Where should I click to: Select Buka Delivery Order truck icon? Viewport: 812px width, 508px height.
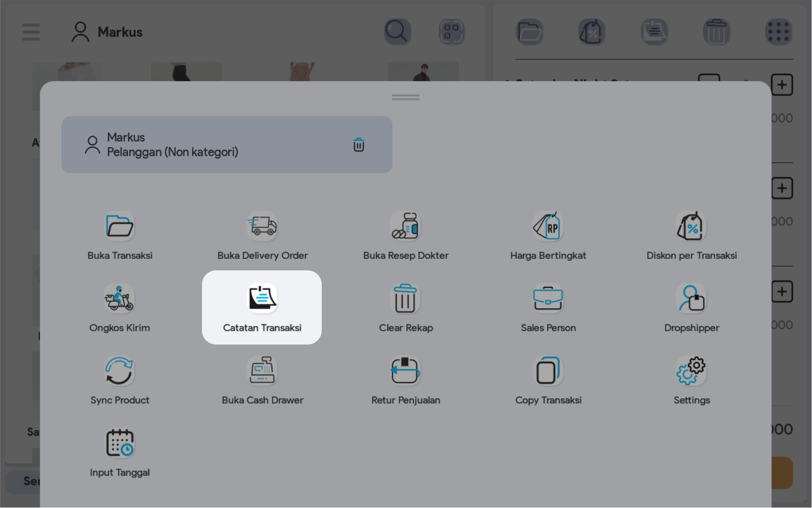(262, 227)
